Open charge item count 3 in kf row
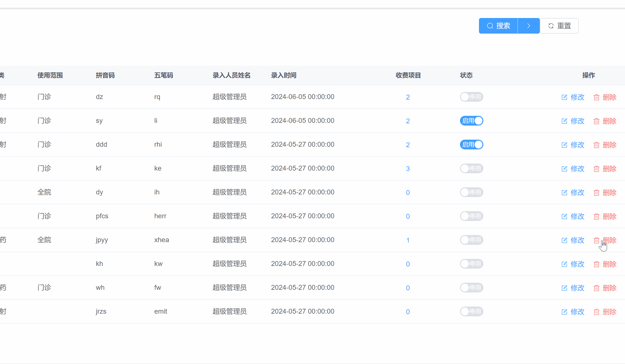This screenshot has height=364, width=625. tap(408, 169)
